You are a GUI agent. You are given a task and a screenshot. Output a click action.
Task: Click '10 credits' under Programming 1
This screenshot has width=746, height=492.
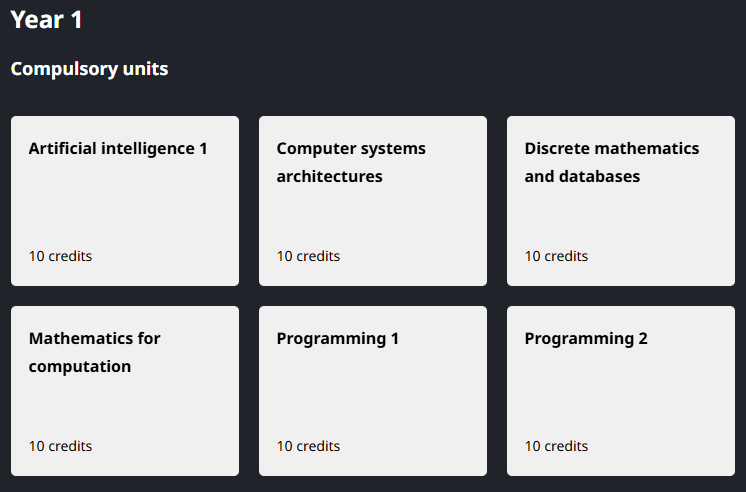308,446
